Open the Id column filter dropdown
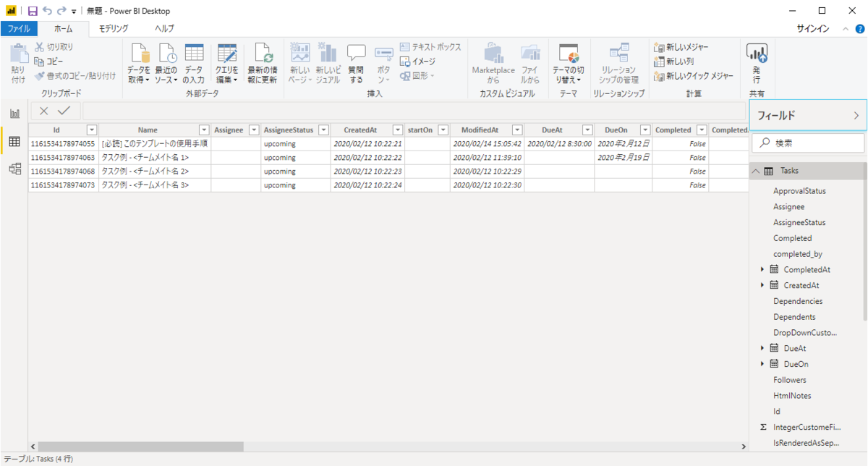Screen dimensions: 868x466 (x=91, y=130)
